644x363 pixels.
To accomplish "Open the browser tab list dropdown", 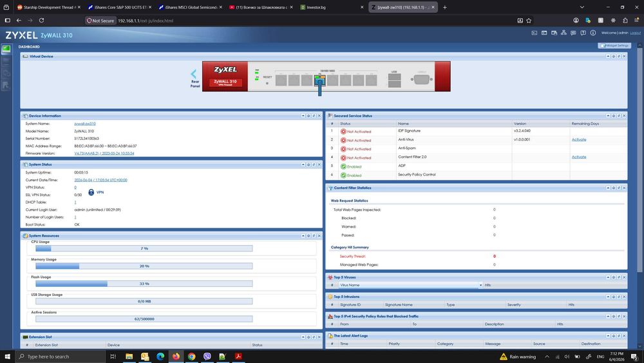I will click(582, 7).
